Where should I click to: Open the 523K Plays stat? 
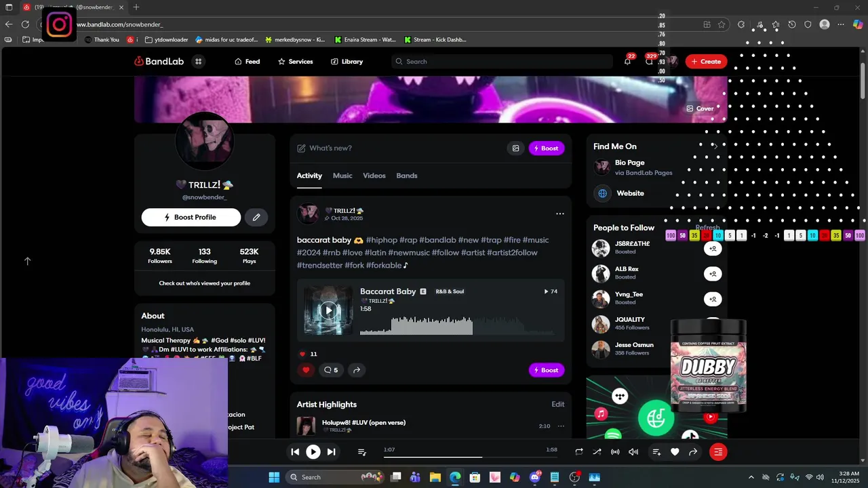click(249, 256)
